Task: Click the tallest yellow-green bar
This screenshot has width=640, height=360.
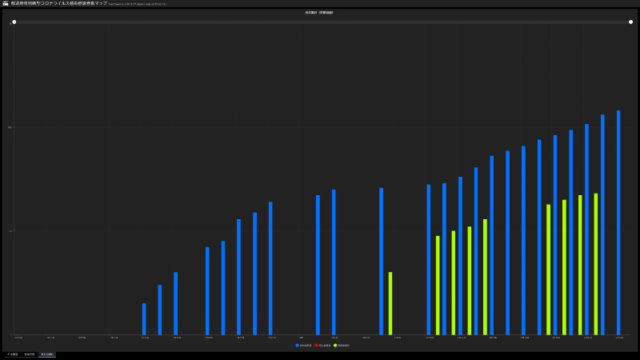Action: click(x=596, y=264)
